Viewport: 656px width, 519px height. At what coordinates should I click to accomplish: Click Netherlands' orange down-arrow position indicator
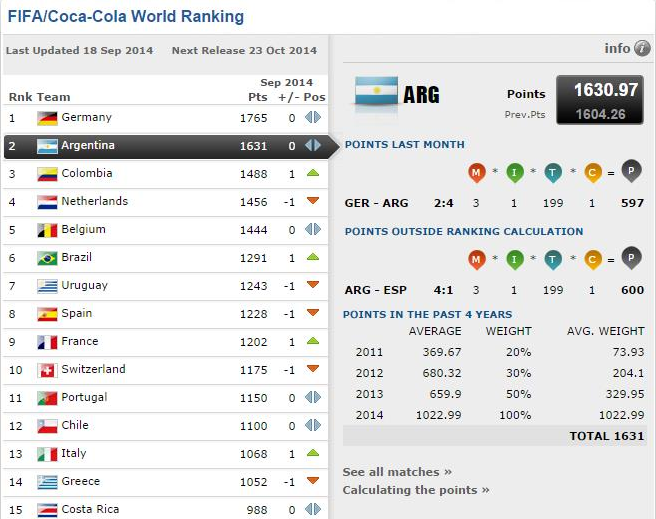(x=313, y=201)
